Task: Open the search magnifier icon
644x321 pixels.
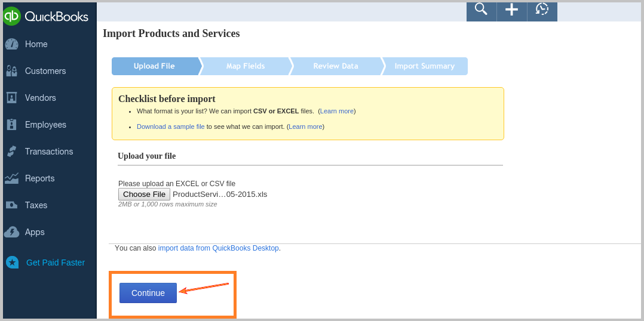Action: tap(481, 9)
